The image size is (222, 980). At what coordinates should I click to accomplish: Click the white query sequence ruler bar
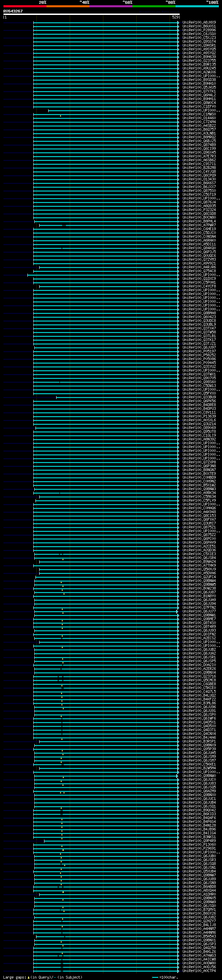91,14
